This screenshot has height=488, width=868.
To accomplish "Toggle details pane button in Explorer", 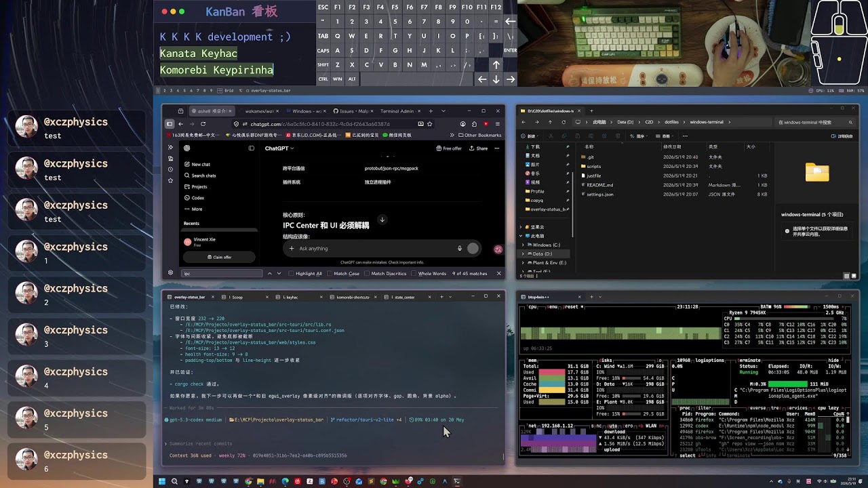I will pyautogui.click(x=843, y=136).
